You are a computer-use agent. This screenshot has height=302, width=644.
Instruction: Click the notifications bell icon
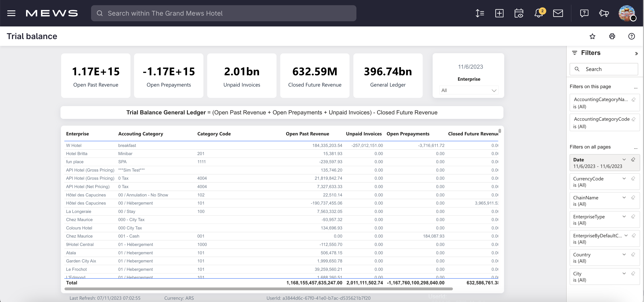(538, 13)
